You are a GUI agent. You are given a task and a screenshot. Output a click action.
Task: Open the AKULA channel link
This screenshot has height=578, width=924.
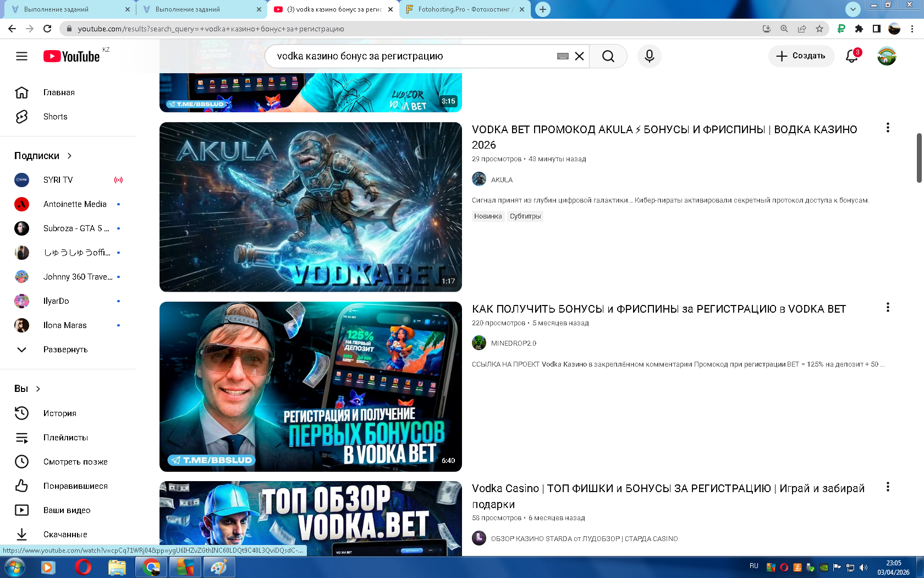tap(502, 180)
